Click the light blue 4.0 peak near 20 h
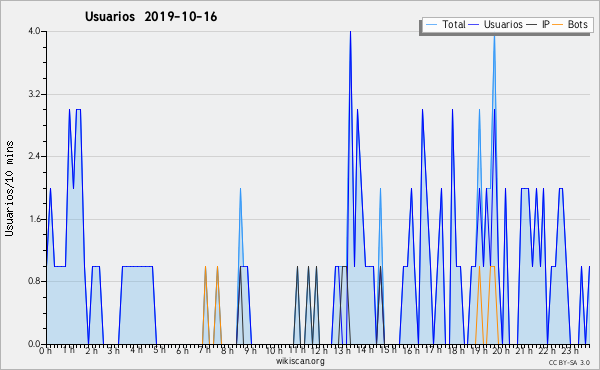Image resolution: width=600 pixels, height=370 pixels. coord(494,37)
